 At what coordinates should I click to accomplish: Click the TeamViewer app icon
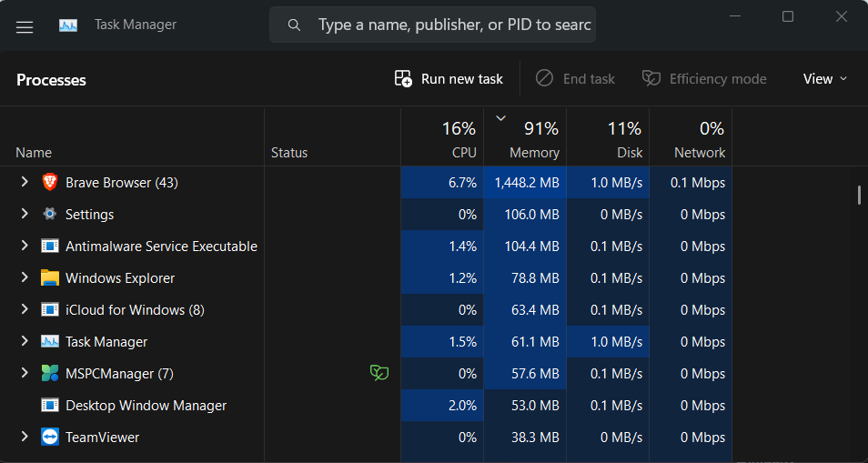coord(50,438)
